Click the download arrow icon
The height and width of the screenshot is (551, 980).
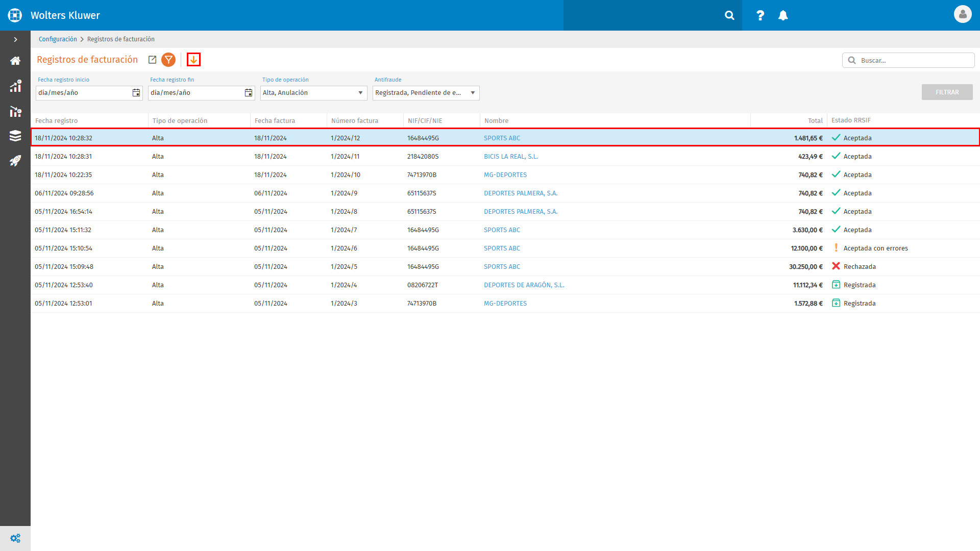(193, 60)
